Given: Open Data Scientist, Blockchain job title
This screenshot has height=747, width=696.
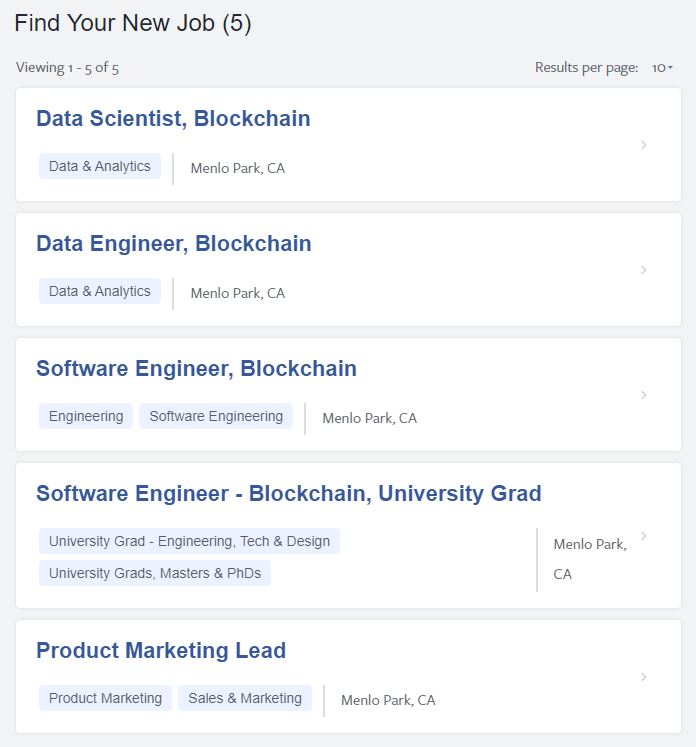Looking at the screenshot, I should (x=173, y=119).
